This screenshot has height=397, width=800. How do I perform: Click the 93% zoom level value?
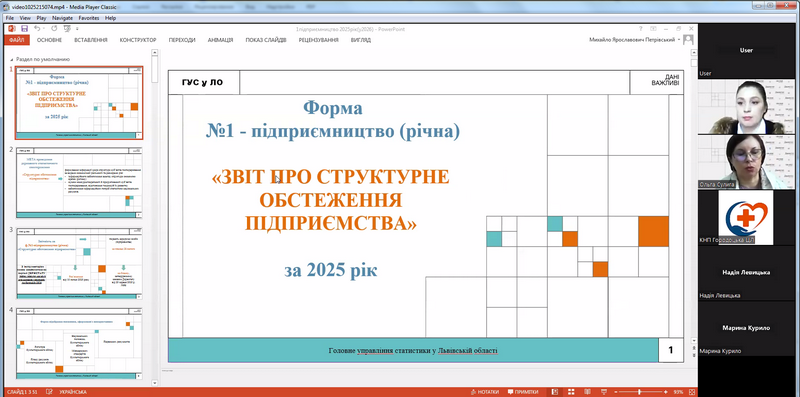678,392
